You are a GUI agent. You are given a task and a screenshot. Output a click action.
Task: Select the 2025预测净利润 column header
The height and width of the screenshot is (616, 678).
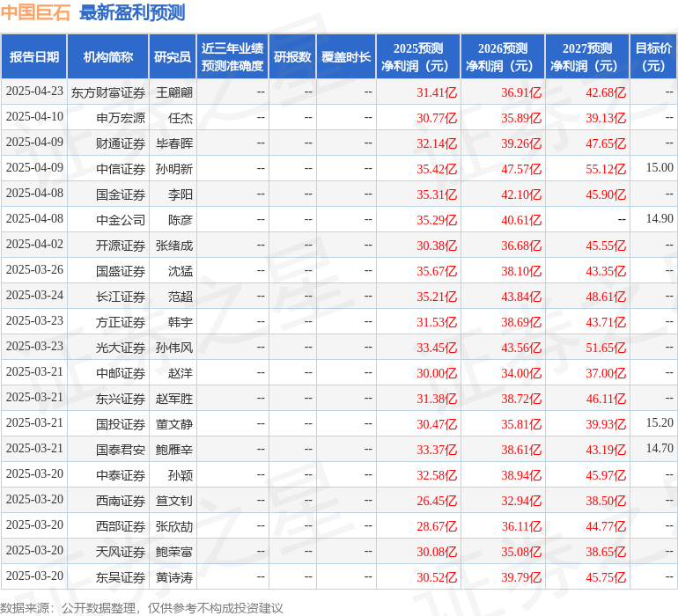418,57
